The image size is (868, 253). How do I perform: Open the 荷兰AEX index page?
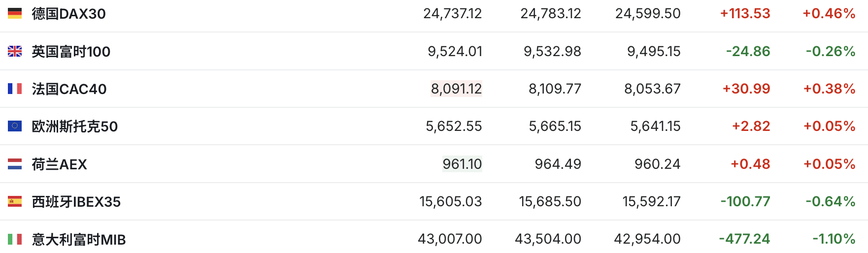tap(59, 164)
